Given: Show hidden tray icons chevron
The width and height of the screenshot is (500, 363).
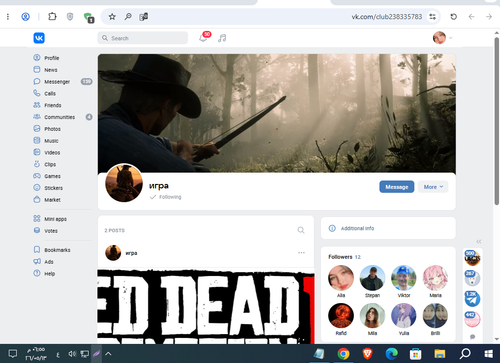Looking at the screenshot, I should [108, 354].
